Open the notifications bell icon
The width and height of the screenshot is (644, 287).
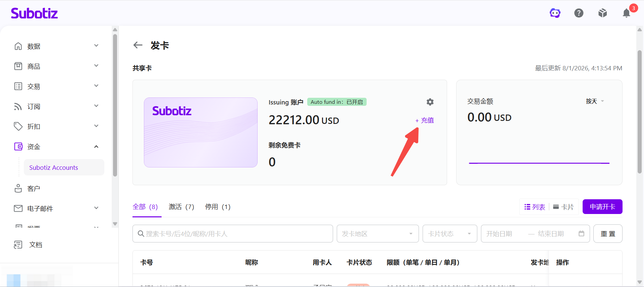tap(627, 13)
